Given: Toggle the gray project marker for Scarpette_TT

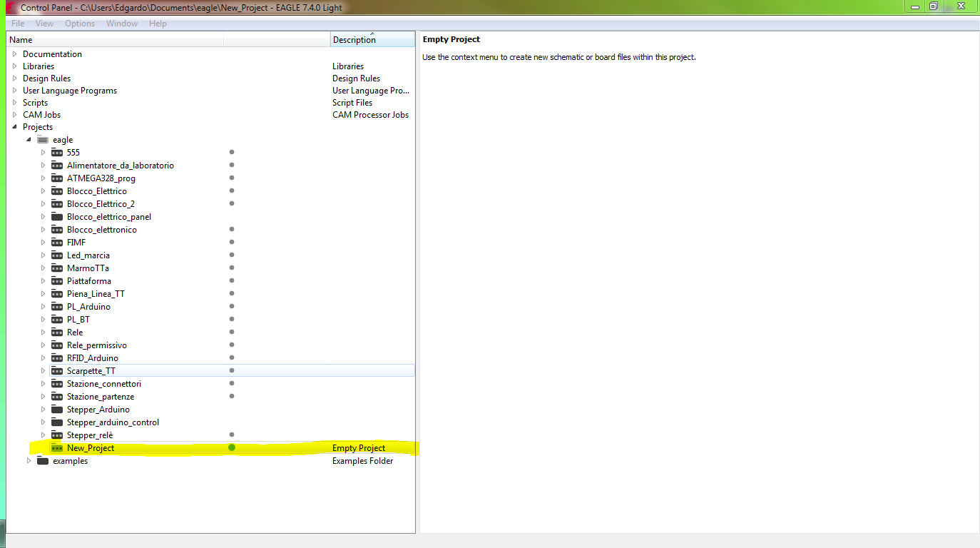Looking at the screenshot, I should point(232,370).
